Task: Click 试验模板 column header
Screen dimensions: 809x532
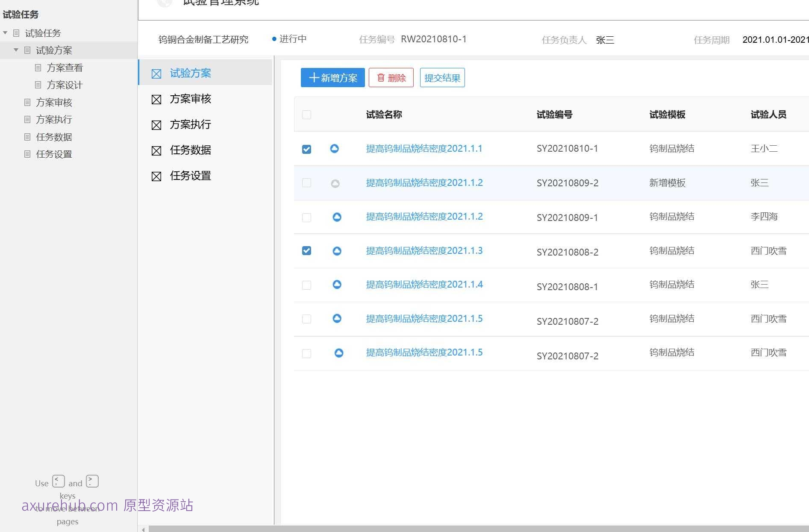Action: (x=667, y=115)
